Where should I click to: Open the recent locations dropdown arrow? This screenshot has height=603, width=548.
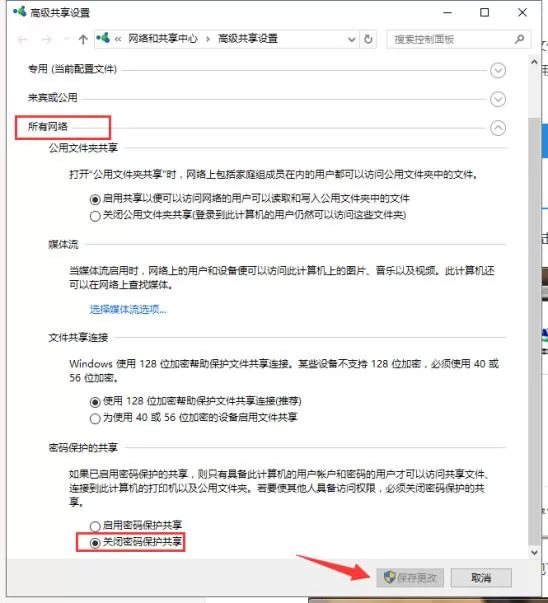(66, 39)
